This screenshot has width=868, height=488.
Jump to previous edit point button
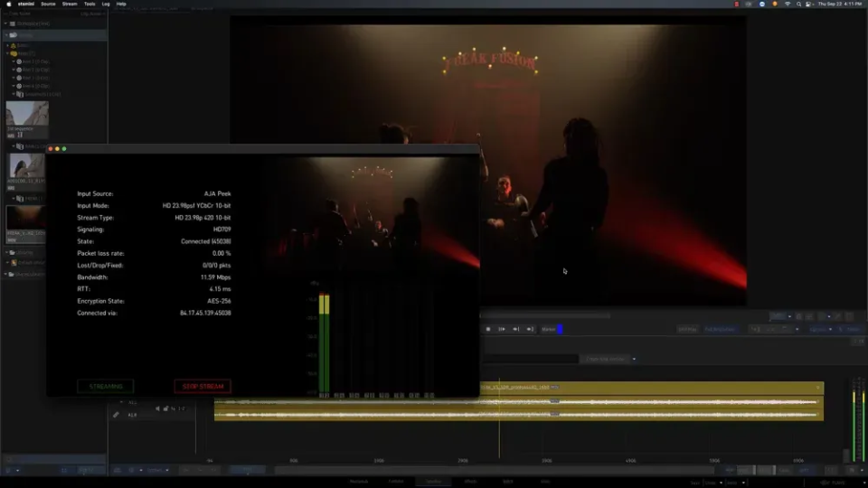(x=516, y=329)
